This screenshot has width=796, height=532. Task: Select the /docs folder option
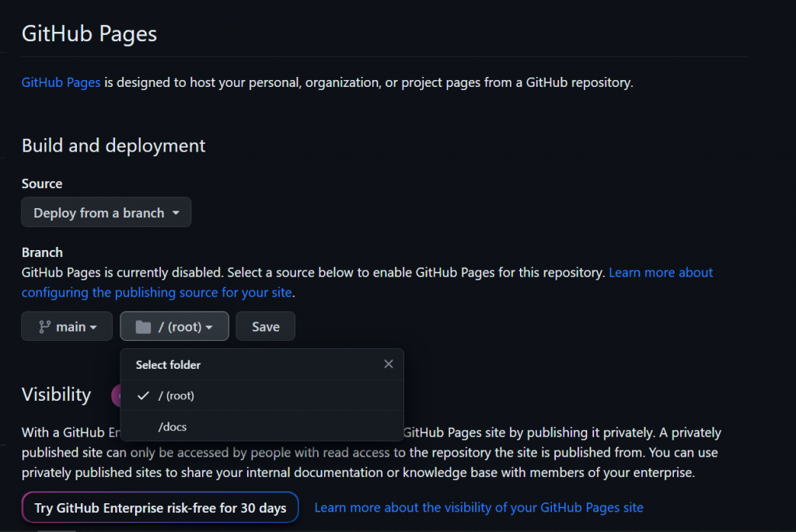pyautogui.click(x=173, y=426)
